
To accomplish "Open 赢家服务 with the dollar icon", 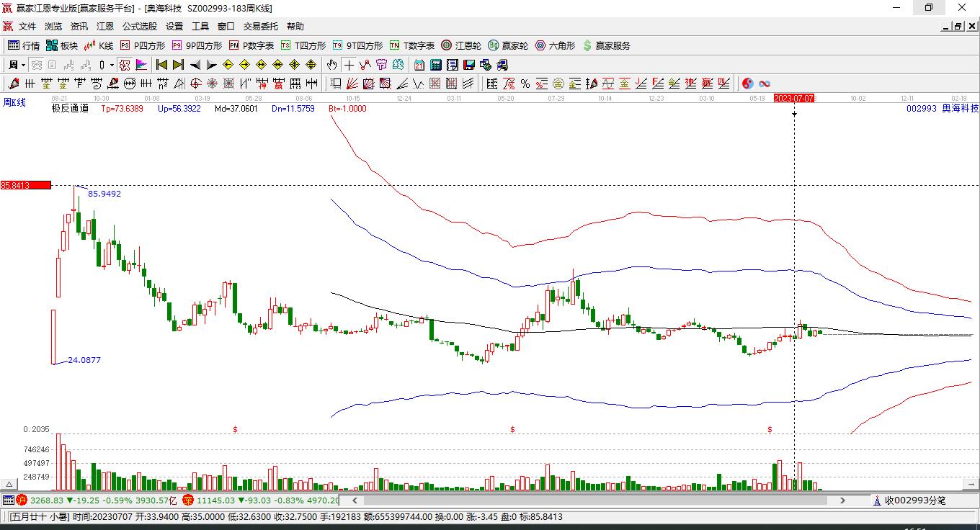I will tap(606, 45).
